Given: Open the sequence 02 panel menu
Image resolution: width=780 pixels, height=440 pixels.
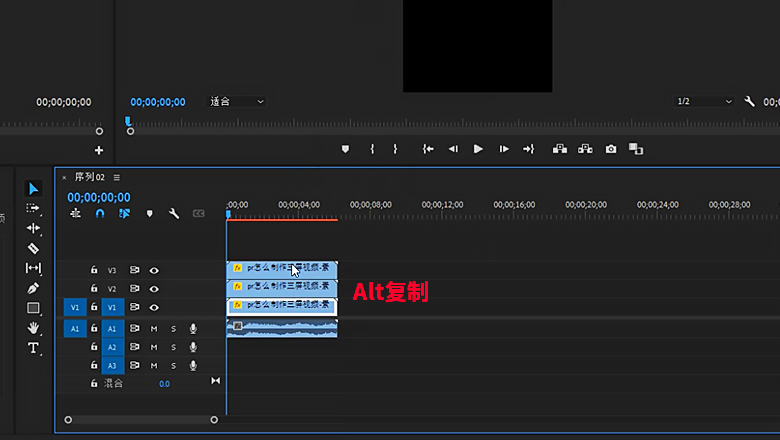Looking at the screenshot, I should pyautogui.click(x=116, y=177).
